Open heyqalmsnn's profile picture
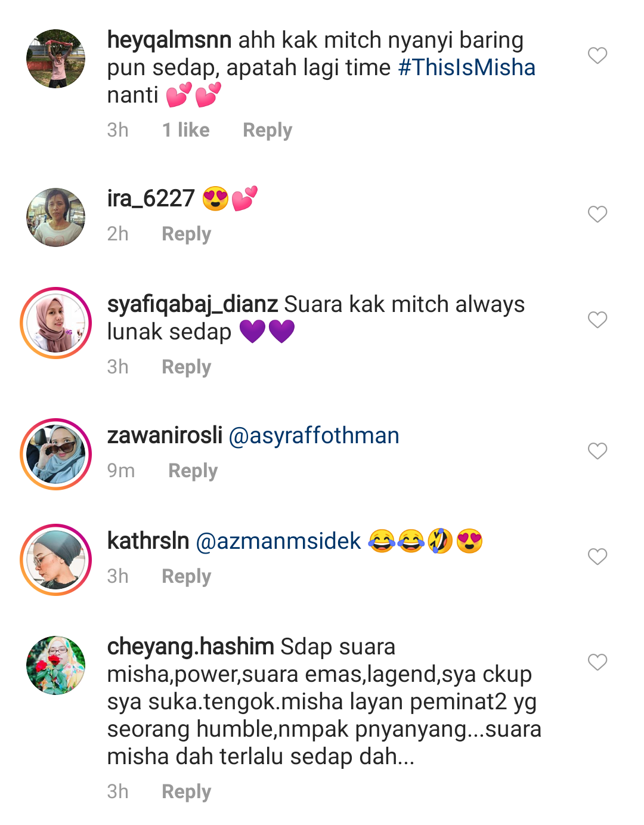The width and height of the screenshot is (644, 825). point(56,58)
